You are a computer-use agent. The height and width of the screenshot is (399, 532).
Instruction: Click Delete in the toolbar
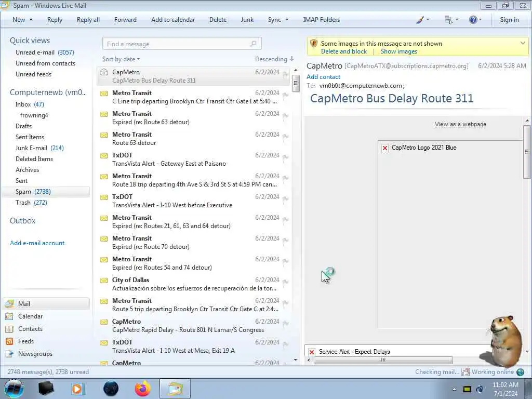pos(218,20)
